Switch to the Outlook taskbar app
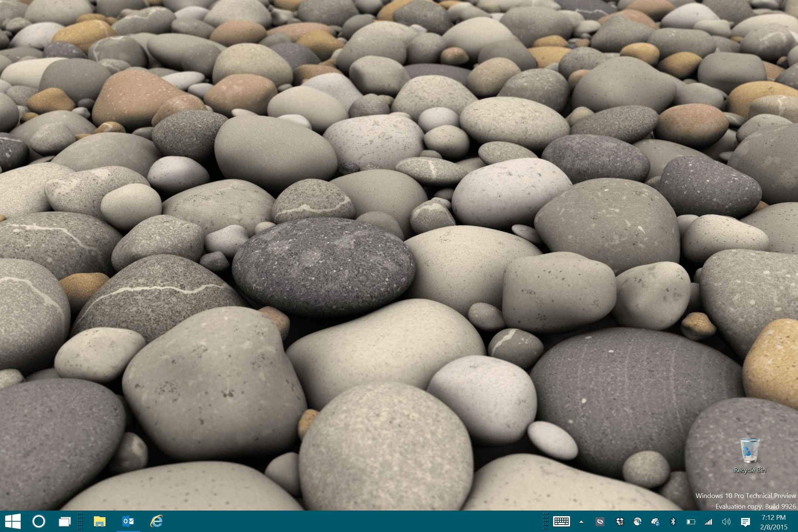The width and height of the screenshot is (798, 532). (x=128, y=521)
